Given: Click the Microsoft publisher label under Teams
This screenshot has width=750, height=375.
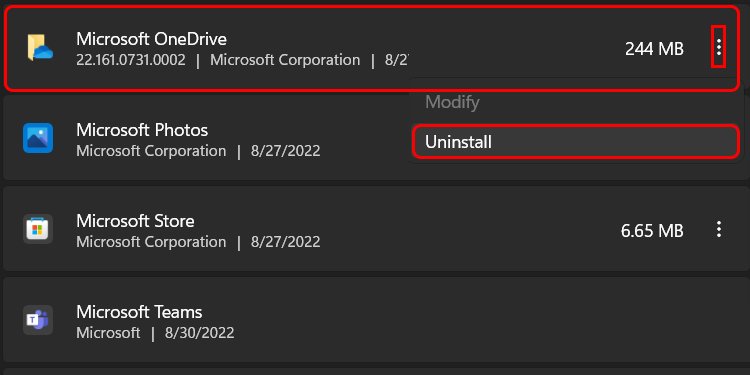Looking at the screenshot, I should (109, 333).
